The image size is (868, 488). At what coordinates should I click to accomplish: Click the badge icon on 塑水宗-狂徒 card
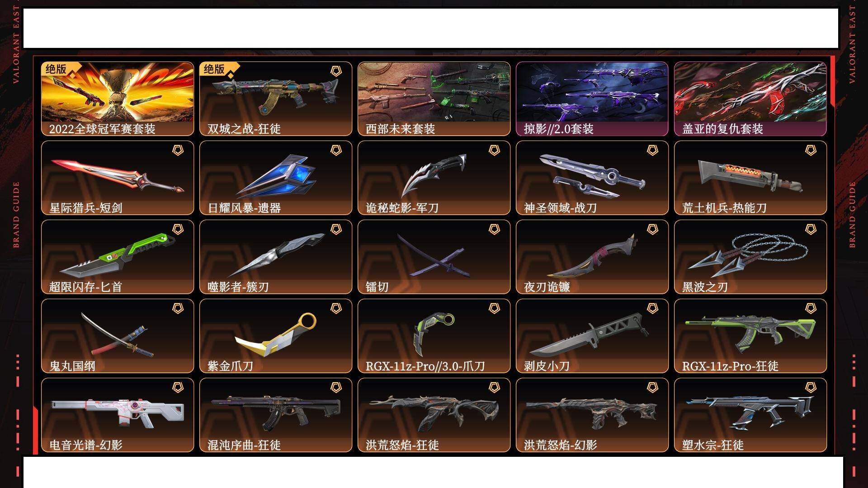tap(811, 388)
